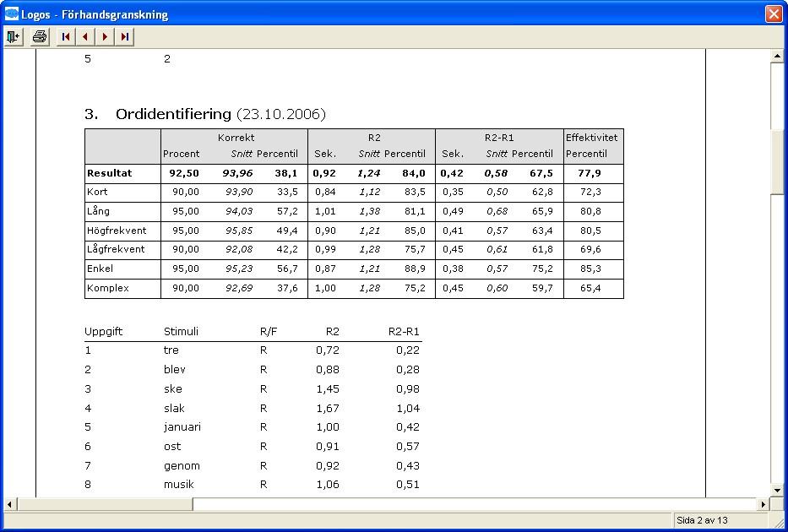Click the 'Högfrekvent' row label
Screen dimensions: 788x532
117,231
